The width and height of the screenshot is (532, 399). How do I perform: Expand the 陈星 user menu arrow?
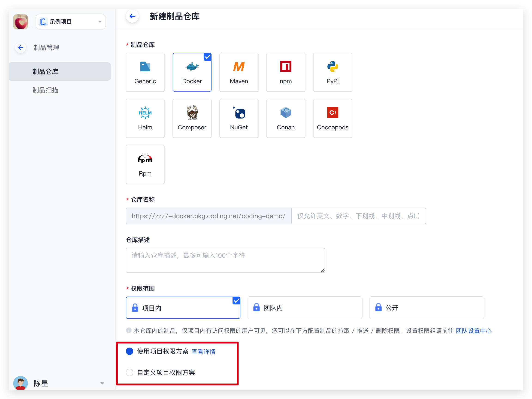[x=102, y=383]
